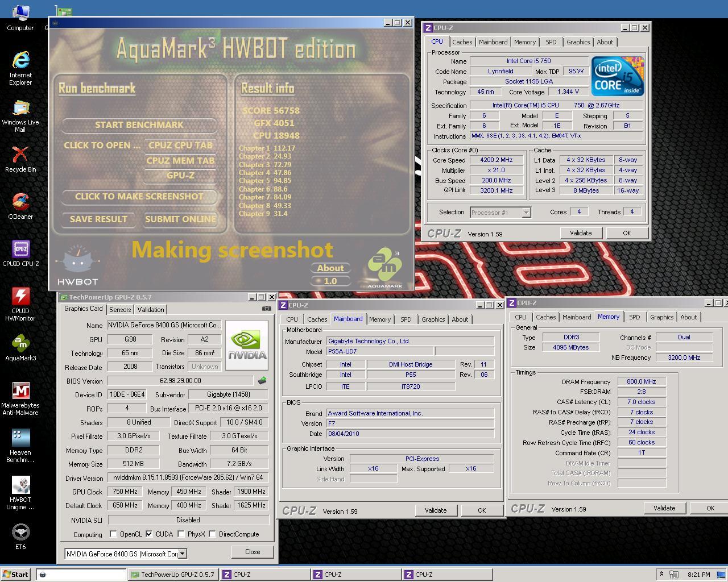Click Validate in the CPU-Z CPU window
The height and width of the screenshot is (582, 728).
(580, 233)
